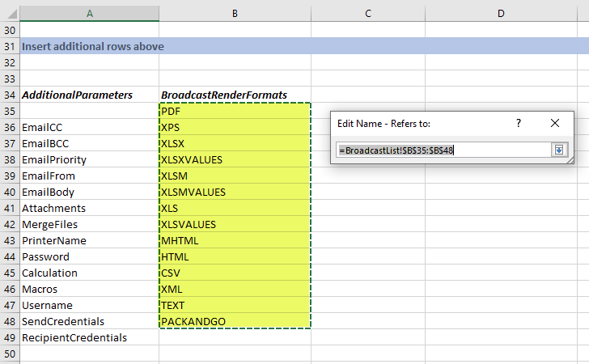The width and height of the screenshot is (589, 364).
Task: Select the CSV cell
Action: coord(235,273)
